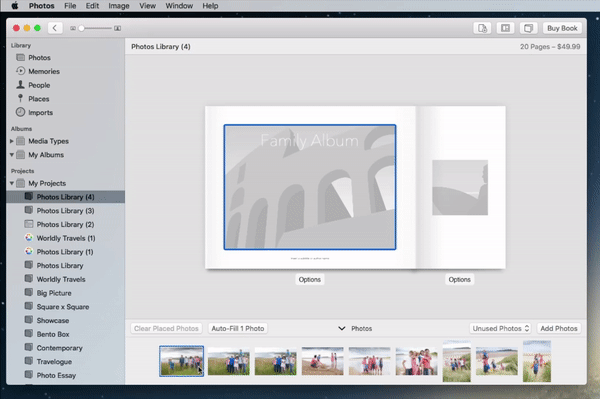Select the fourth beach photo thumbnail
This screenshot has height=399, width=600.
(x=323, y=361)
